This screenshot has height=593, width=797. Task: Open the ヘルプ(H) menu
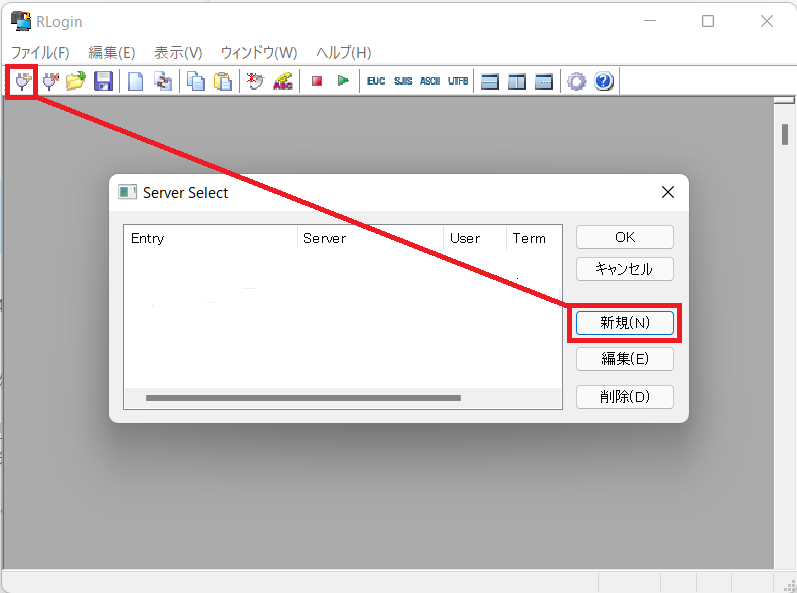tap(344, 52)
